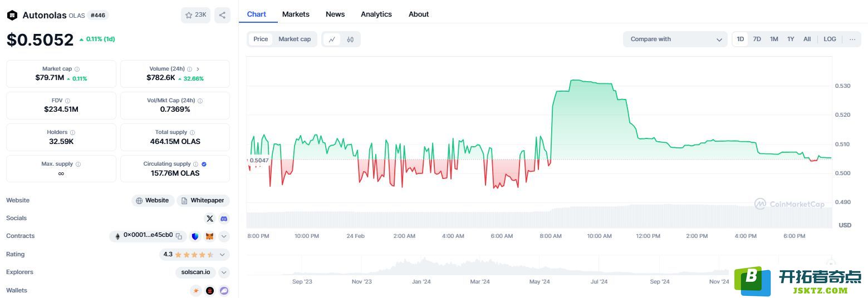Expand the Explorers list chevron

point(224,272)
